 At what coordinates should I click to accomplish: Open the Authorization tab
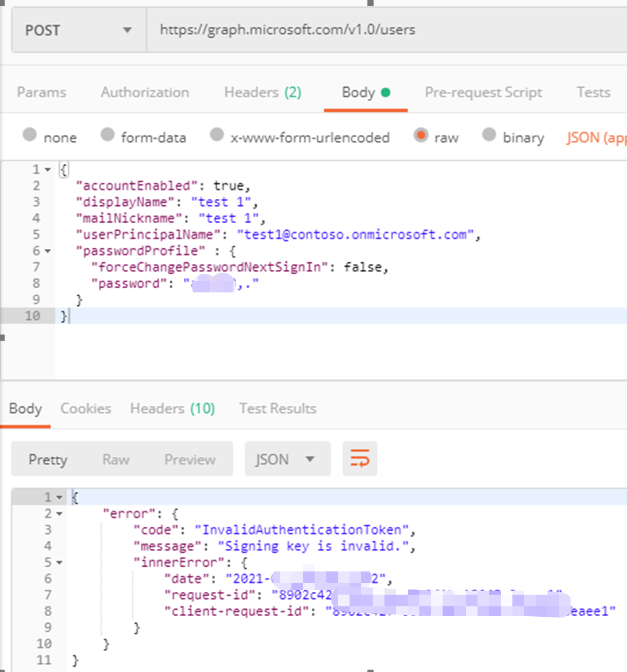[145, 92]
